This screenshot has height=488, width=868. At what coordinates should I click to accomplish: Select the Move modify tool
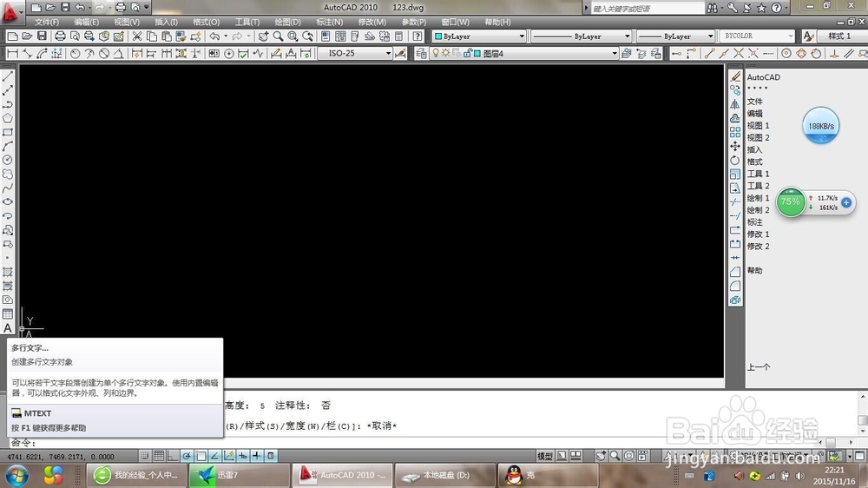[x=735, y=146]
